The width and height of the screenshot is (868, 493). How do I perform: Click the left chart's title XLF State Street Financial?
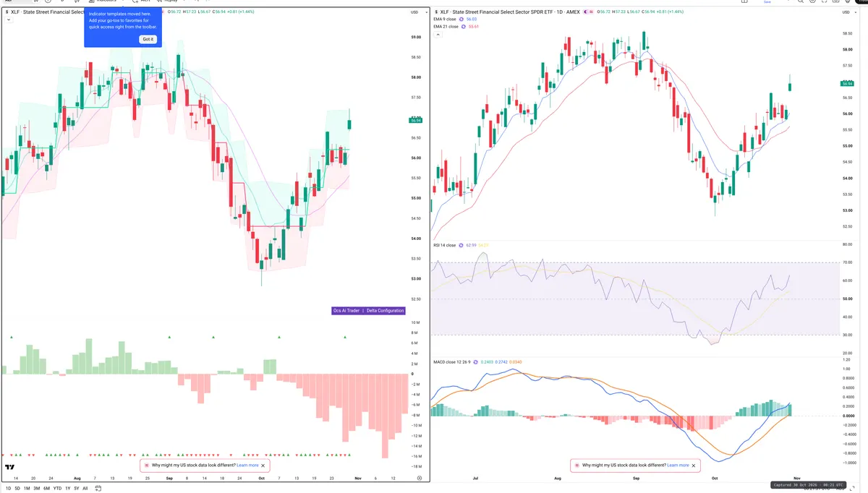click(48, 12)
